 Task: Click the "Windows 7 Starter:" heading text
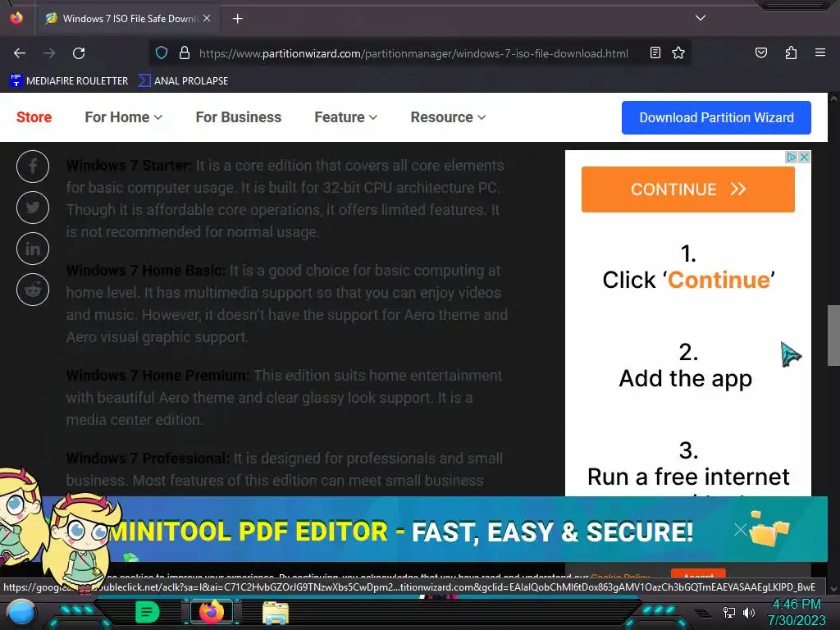point(129,166)
